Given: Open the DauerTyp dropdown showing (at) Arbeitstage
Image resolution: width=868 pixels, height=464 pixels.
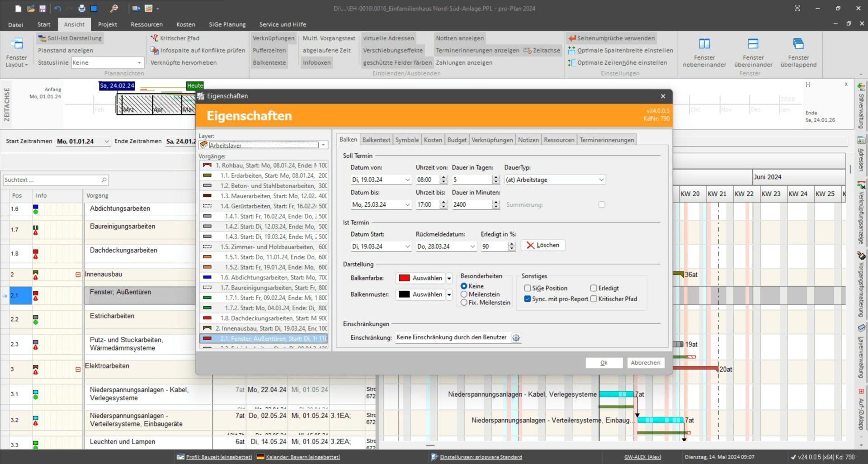Looking at the screenshot, I should coord(601,180).
